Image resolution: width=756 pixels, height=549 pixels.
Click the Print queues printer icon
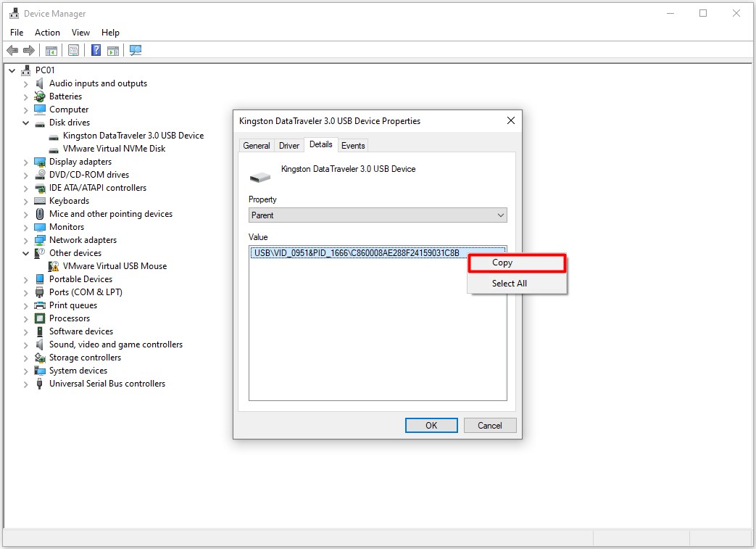pos(40,305)
